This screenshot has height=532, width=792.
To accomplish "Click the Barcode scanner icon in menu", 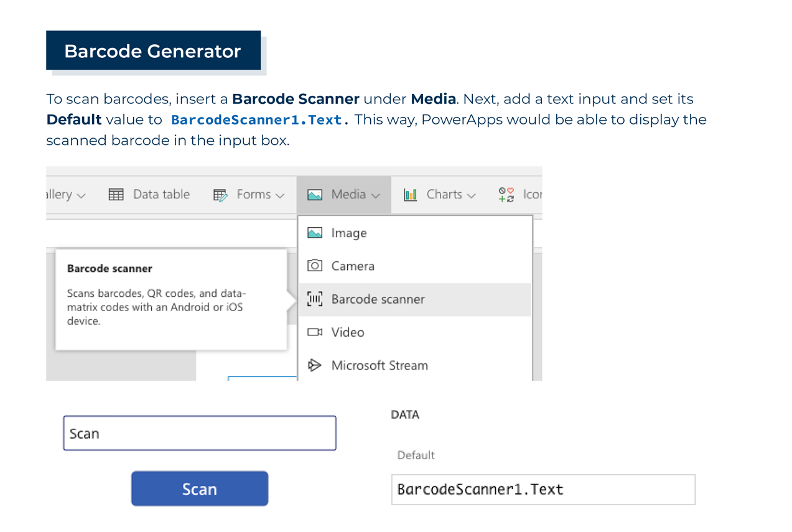I will click(315, 299).
